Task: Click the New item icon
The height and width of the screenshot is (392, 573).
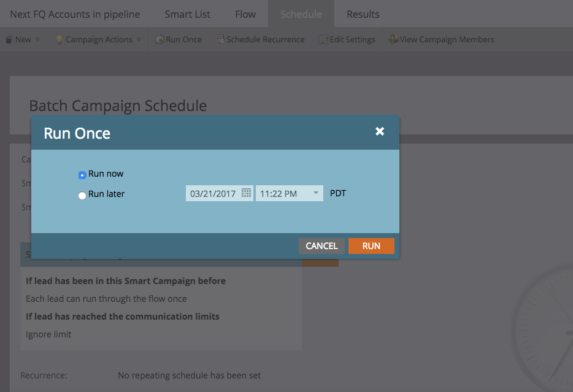Action: pyautogui.click(x=9, y=39)
